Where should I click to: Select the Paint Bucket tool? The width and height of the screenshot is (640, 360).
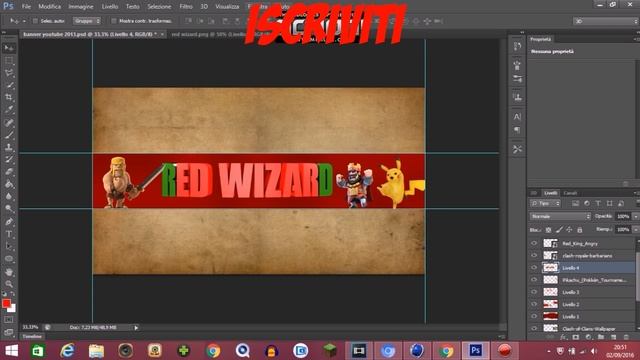[9, 184]
